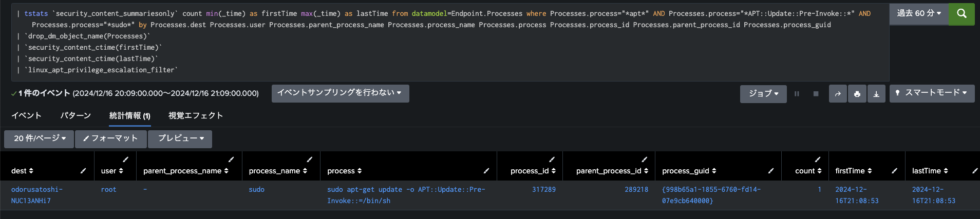Sort results by the process_name column
This screenshot has width=980, height=219.
pos(277,171)
